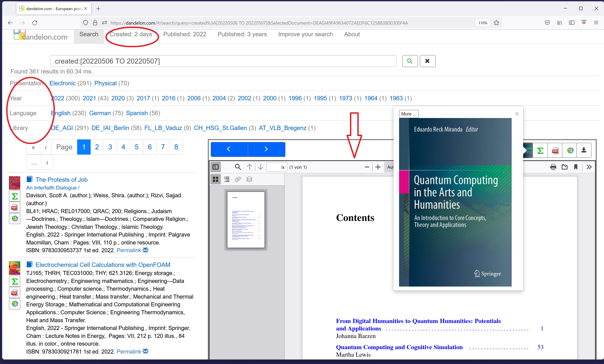
Task: Open the About tab
Action: pyautogui.click(x=352, y=34)
